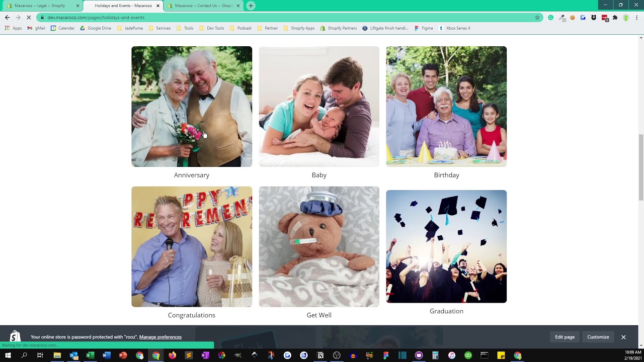Open the Calendar bookmark
Viewport: 644px width, 362px height.
(62, 28)
